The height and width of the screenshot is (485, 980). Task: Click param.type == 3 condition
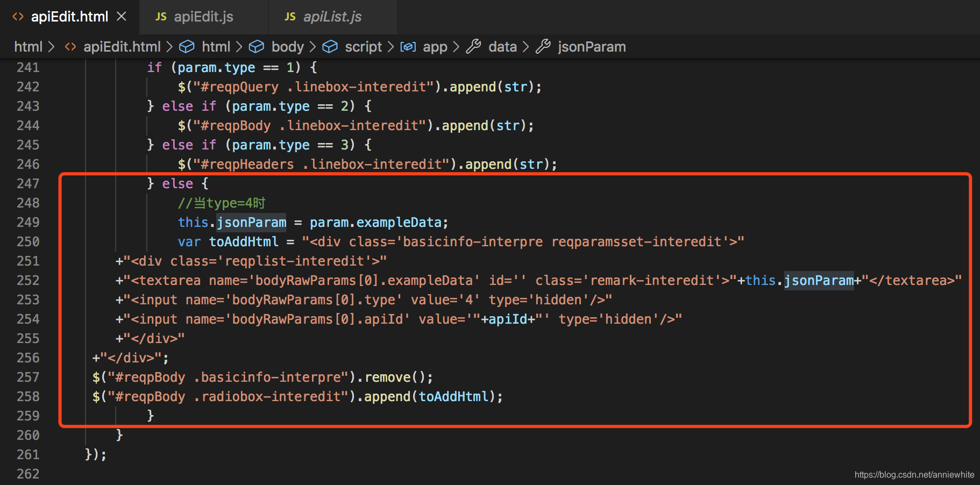[x=290, y=145]
